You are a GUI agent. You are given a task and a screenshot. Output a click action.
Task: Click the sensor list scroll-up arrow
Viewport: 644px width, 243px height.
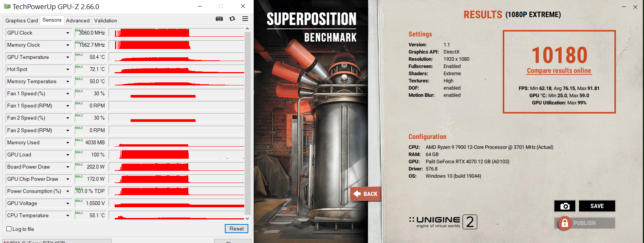point(248,28)
